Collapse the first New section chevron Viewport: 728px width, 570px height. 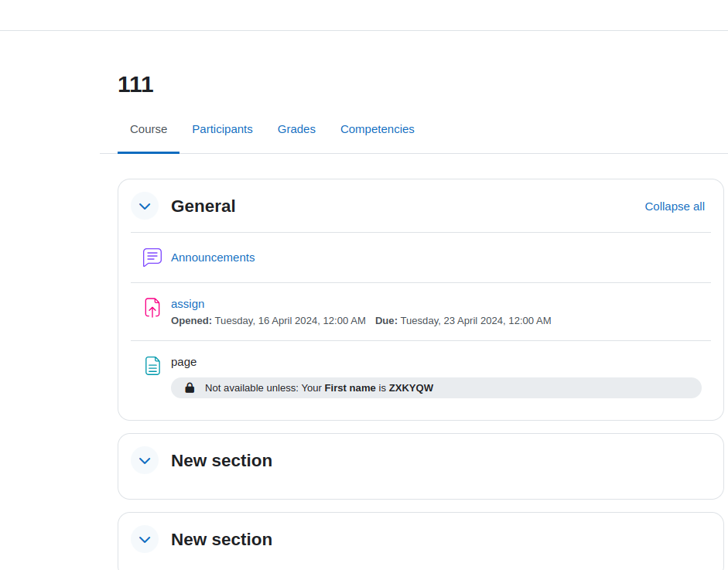pos(145,460)
